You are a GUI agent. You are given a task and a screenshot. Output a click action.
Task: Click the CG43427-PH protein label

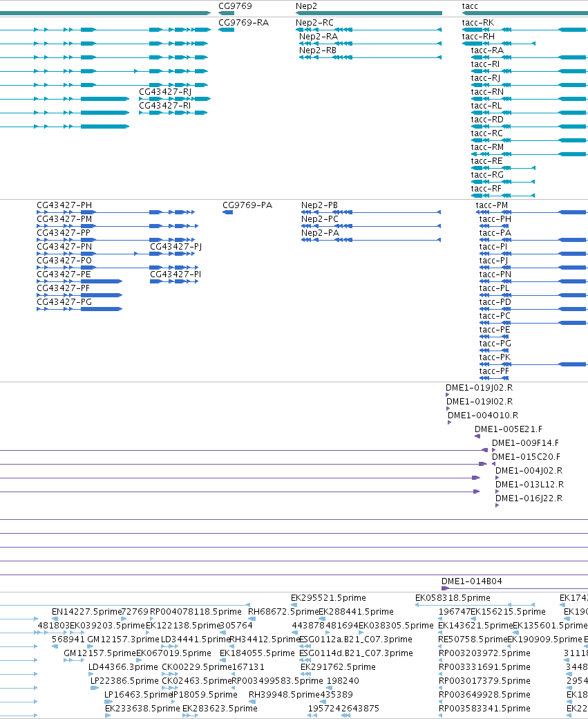tap(64, 205)
